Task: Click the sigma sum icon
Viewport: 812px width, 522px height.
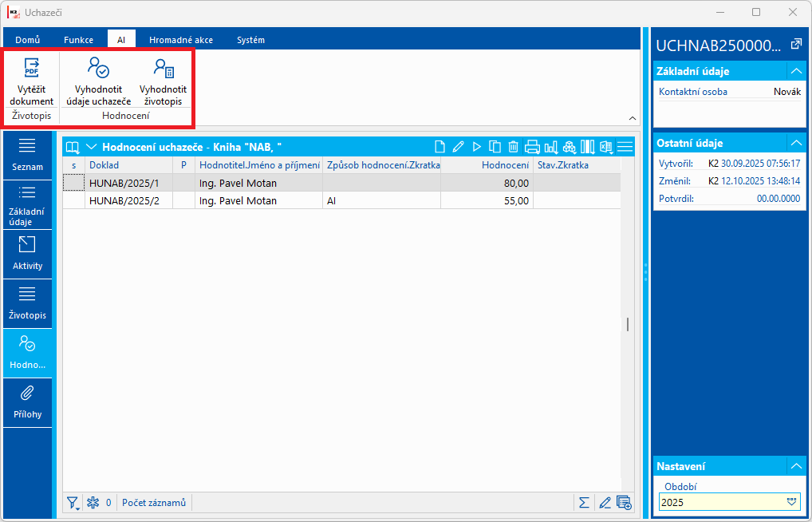Action: (584, 502)
